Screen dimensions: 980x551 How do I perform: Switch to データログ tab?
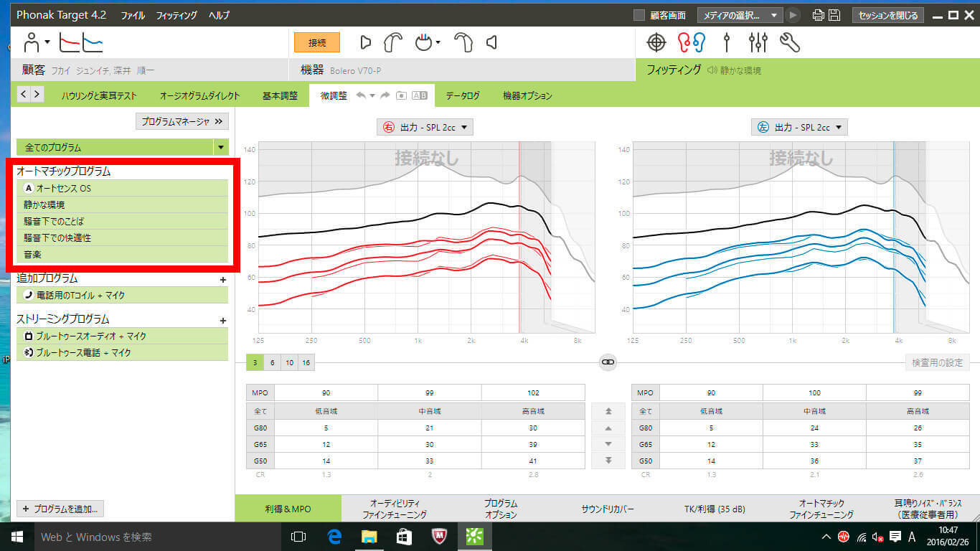tap(462, 95)
